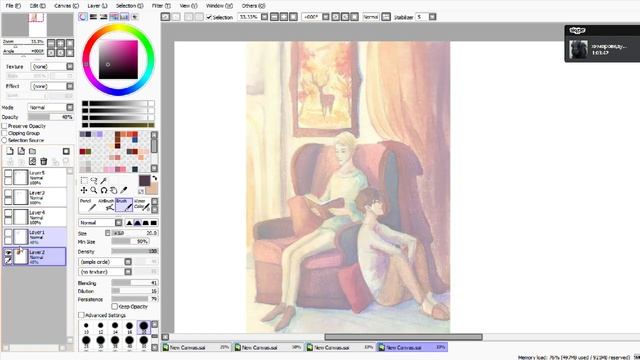Open the Stabilizer value dropdown
The width and height of the screenshot is (640, 360).
432,17
